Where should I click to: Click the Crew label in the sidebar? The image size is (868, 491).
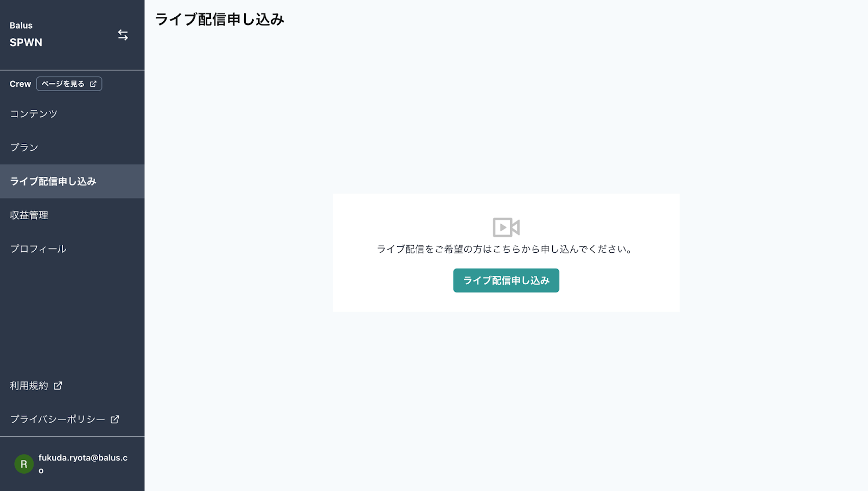tap(20, 84)
